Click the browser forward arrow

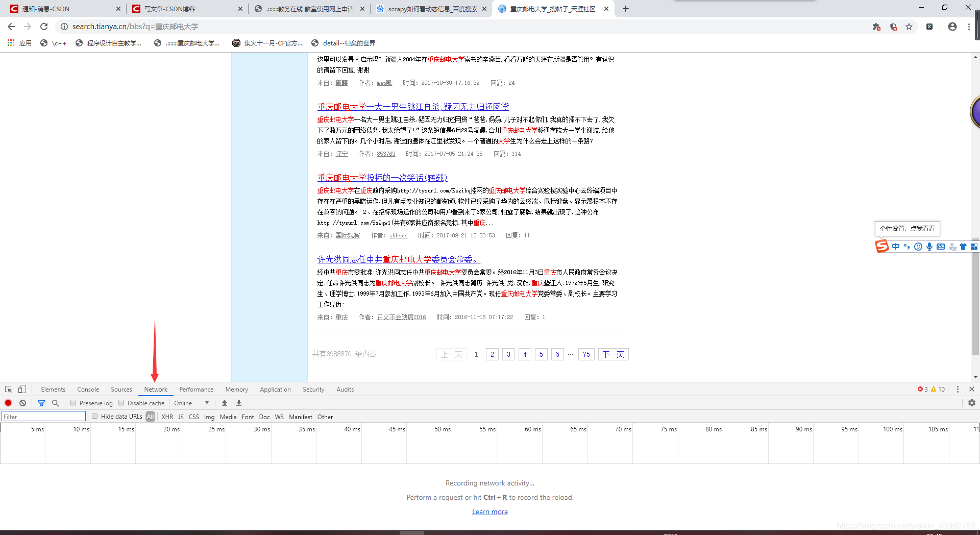click(28, 27)
